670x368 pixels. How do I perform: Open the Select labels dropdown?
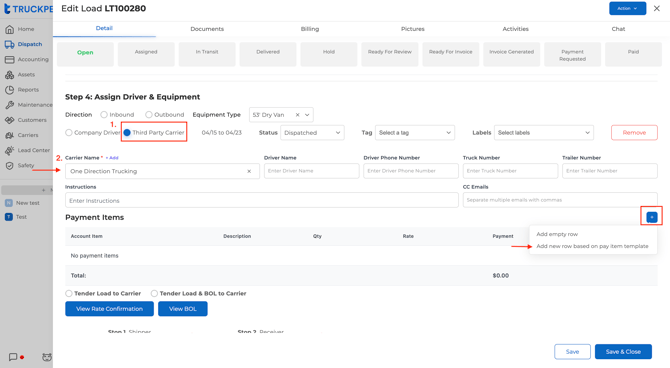tap(544, 132)
